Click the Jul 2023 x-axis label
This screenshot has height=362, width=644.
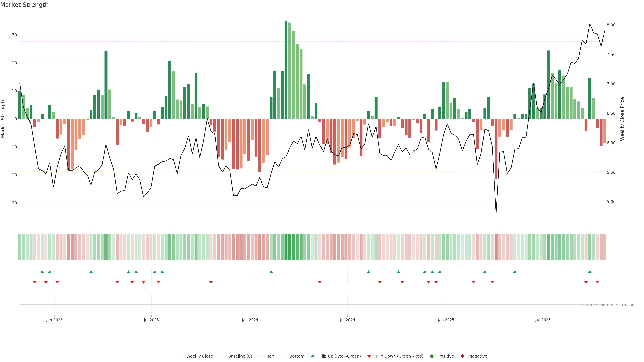tap(151, 320)
